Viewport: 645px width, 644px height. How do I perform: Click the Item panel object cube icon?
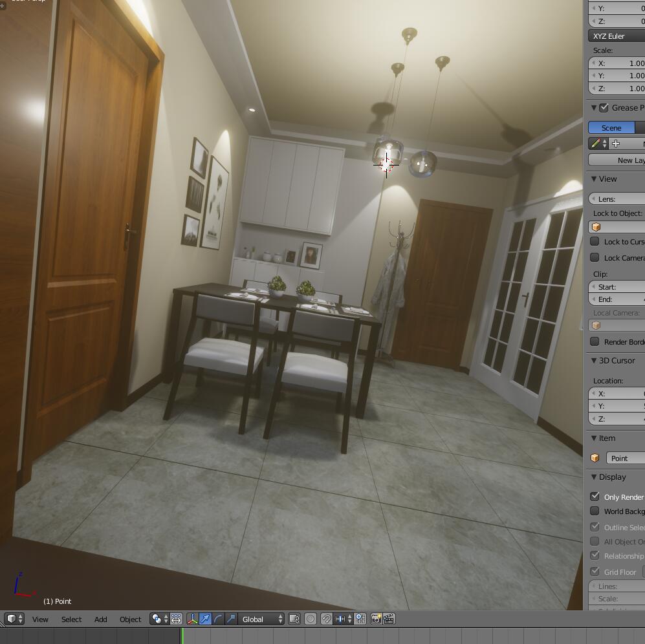[595, 458]
